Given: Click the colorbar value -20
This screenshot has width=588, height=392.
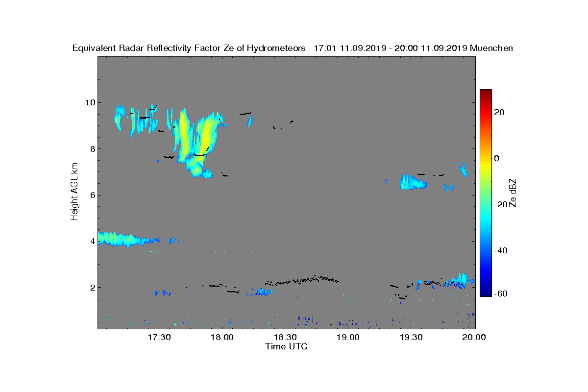Looking at the screenshot, I should point(501,204).
